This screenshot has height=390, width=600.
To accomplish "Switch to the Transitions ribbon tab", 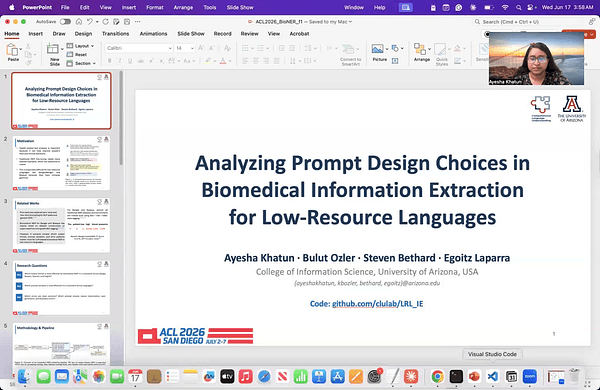I will (115, 34).
